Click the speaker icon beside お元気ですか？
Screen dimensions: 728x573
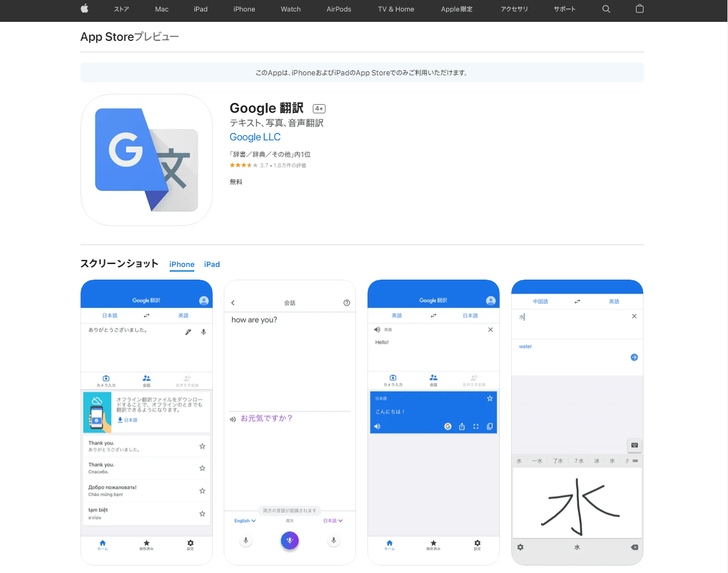tap(233, 419)
